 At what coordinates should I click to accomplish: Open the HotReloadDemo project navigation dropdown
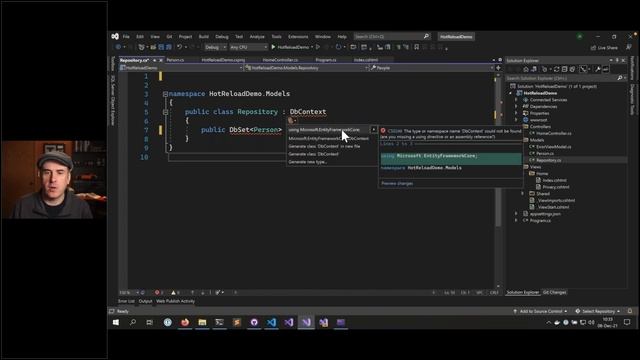click(x=181, y=68)
